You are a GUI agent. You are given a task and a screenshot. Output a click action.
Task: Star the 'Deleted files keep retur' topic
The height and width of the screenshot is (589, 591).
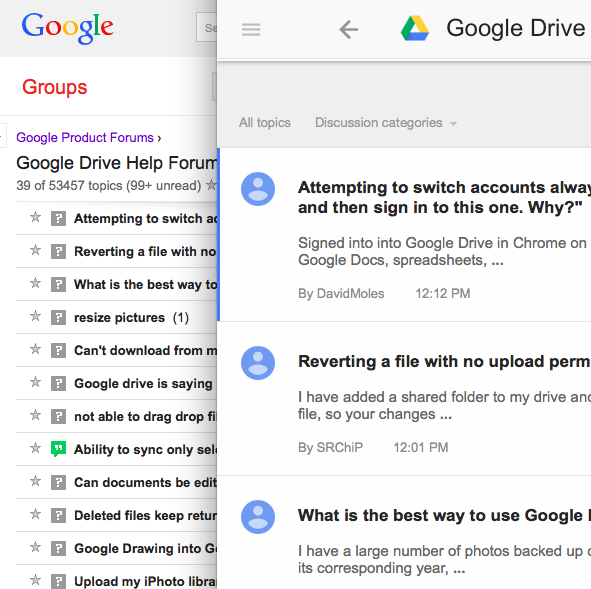point(35,514)
